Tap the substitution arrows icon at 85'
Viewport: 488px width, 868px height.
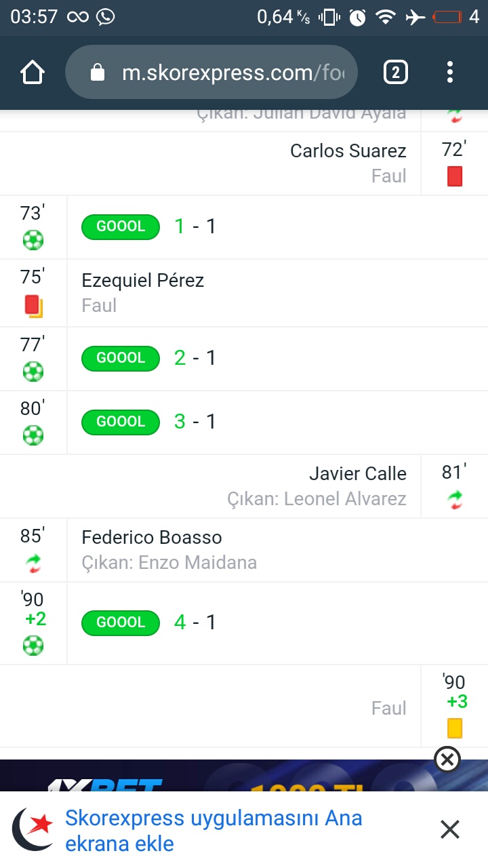[x=33, y=562]
